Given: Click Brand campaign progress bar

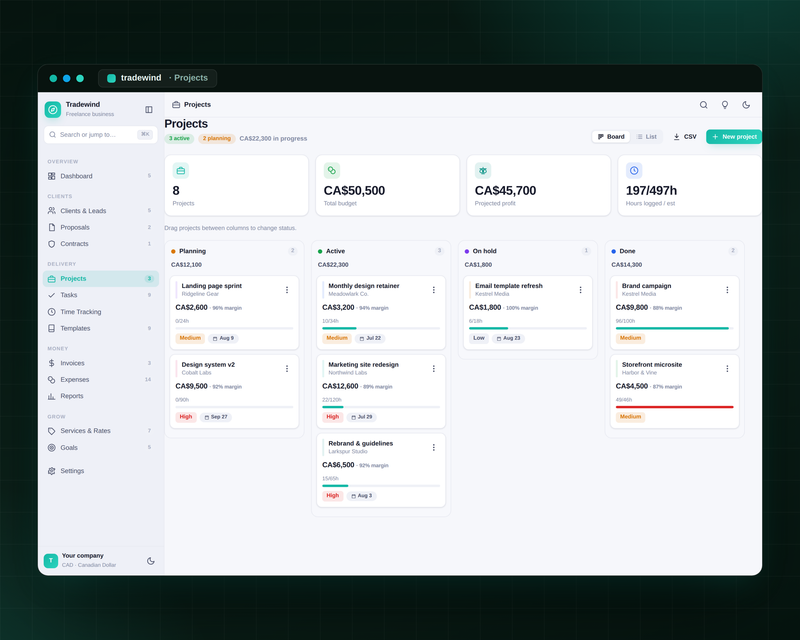Looking at the screenshot, I should coord(674,328).
